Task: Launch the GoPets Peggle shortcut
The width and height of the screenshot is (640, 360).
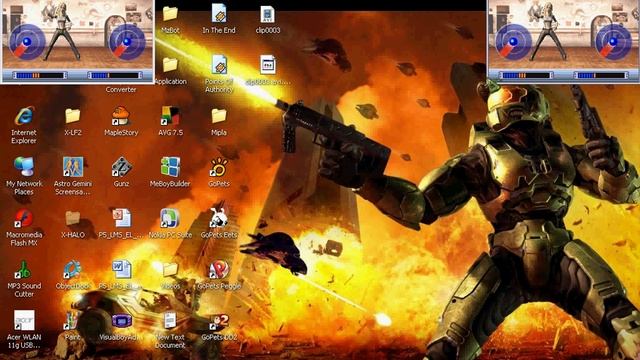Action: (219, 270)
